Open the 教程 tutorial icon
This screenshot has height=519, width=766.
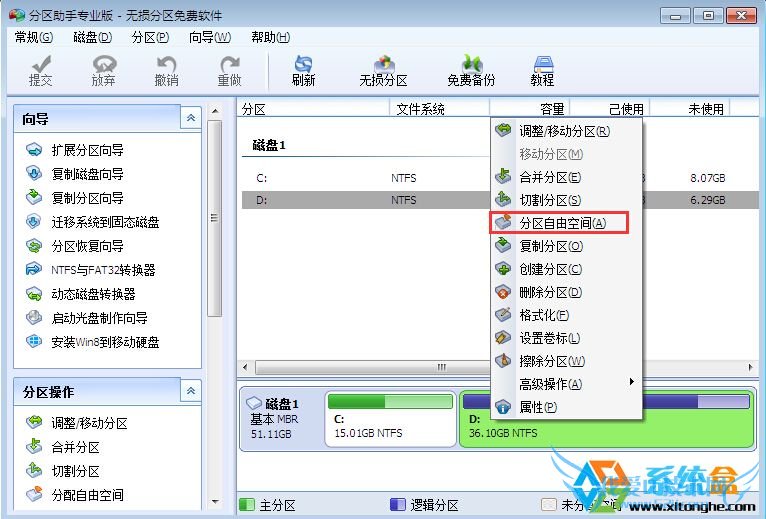tap(542, 71)
